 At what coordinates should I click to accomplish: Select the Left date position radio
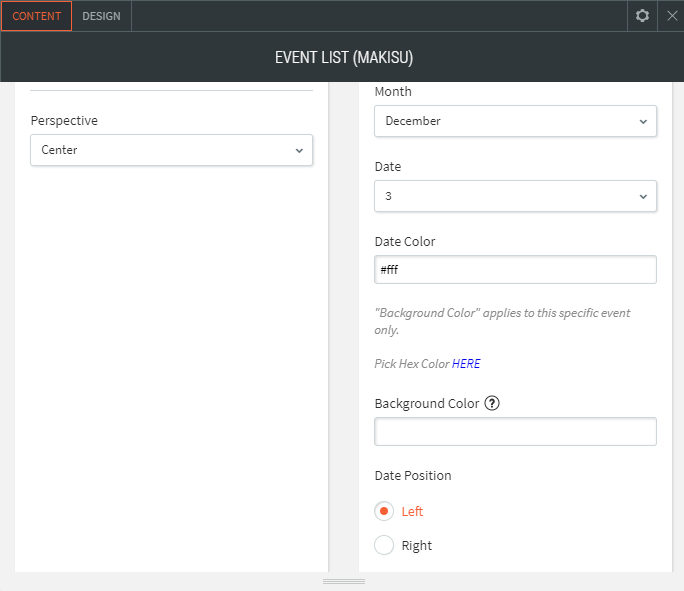[384, 511]
